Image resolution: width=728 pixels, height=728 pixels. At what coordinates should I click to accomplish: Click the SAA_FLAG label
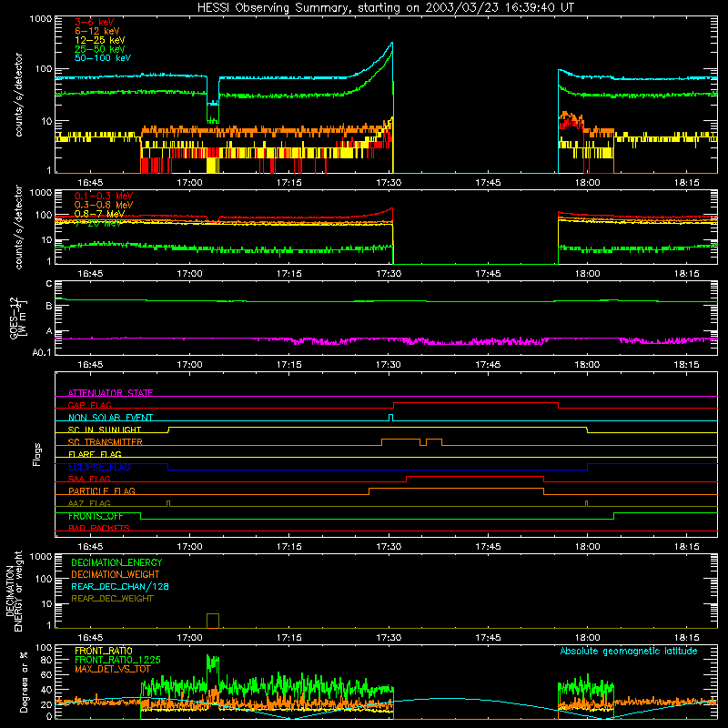tap(89, 479)
